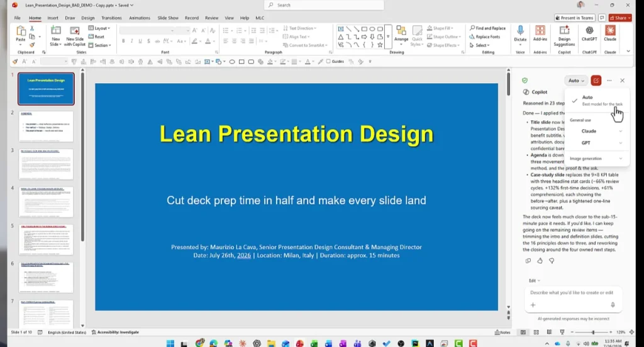The image size is (644, 347).
Task: Click New Slide with Copilot
Action: click(74, 36)
